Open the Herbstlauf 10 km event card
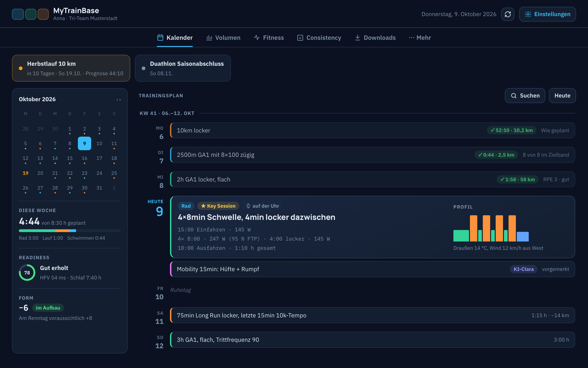588x368 pixels. 71,68
